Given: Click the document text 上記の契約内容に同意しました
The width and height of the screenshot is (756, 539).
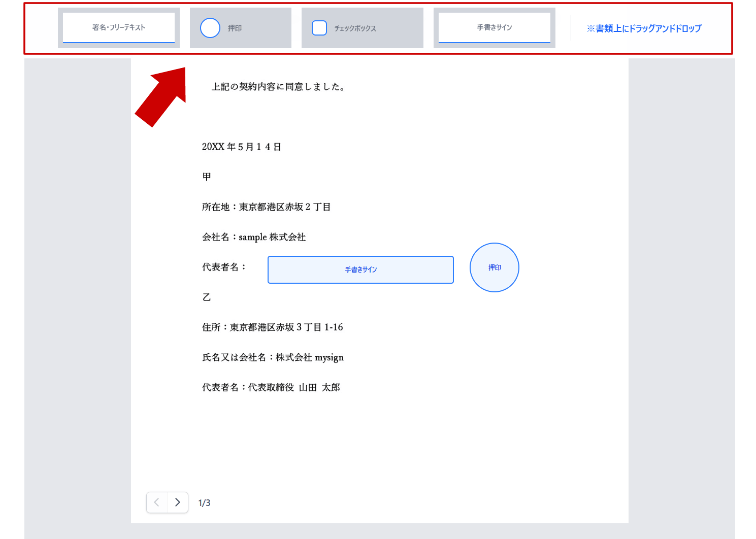Looking at the screenshot, I should 280,86.
